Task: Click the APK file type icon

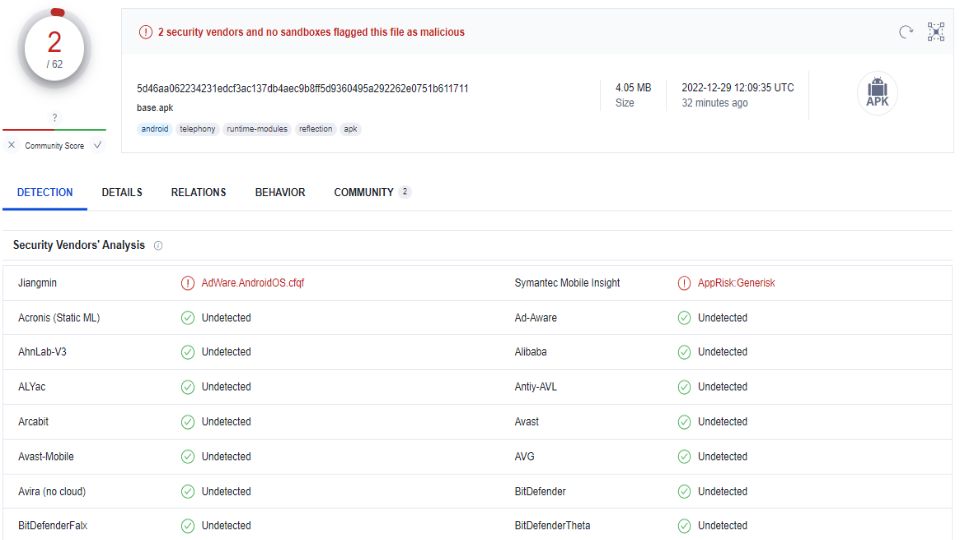Action: pos(877,94)
